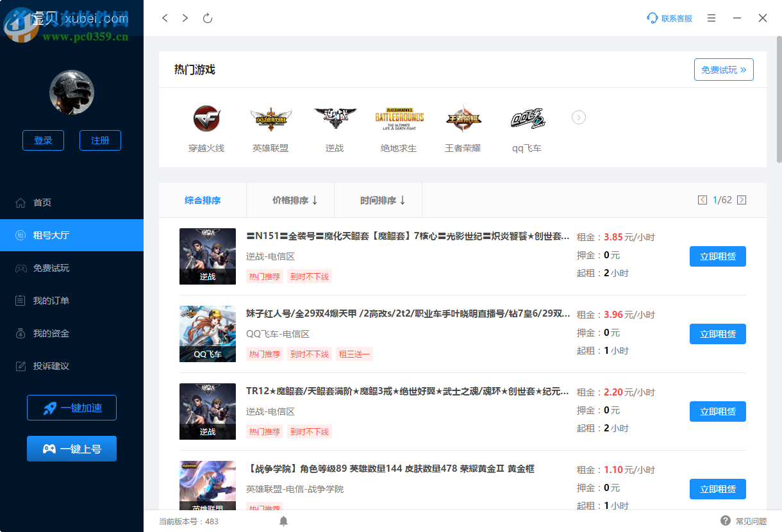Open 妹子红人号 listing title
782x532 pixels.
(x=408, y=314)
